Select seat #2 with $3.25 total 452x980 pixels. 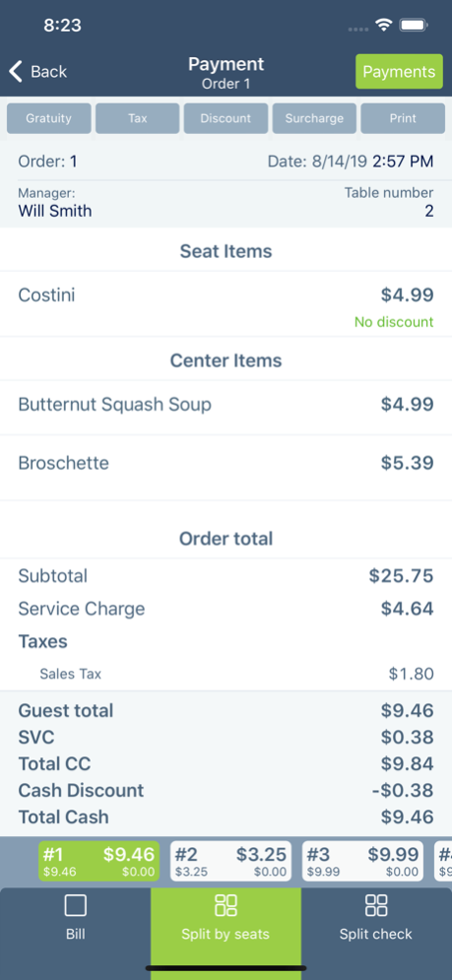[230, 861]
